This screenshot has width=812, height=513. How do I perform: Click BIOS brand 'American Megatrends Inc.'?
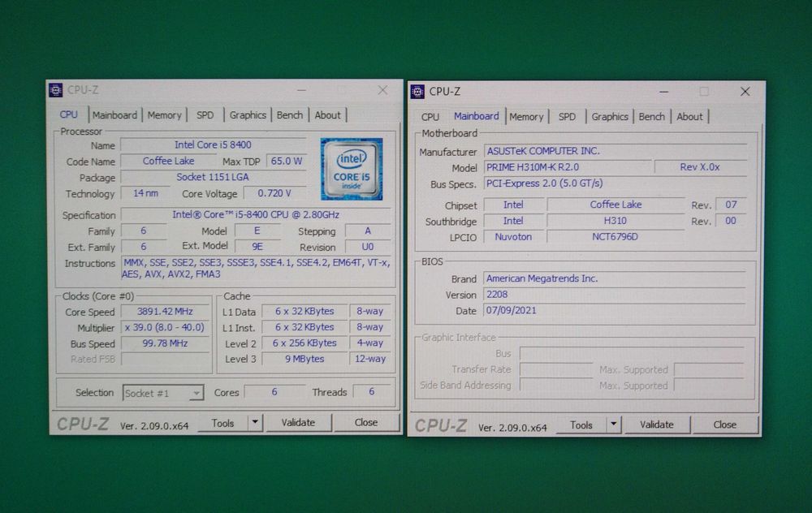(x=614, y=278)
